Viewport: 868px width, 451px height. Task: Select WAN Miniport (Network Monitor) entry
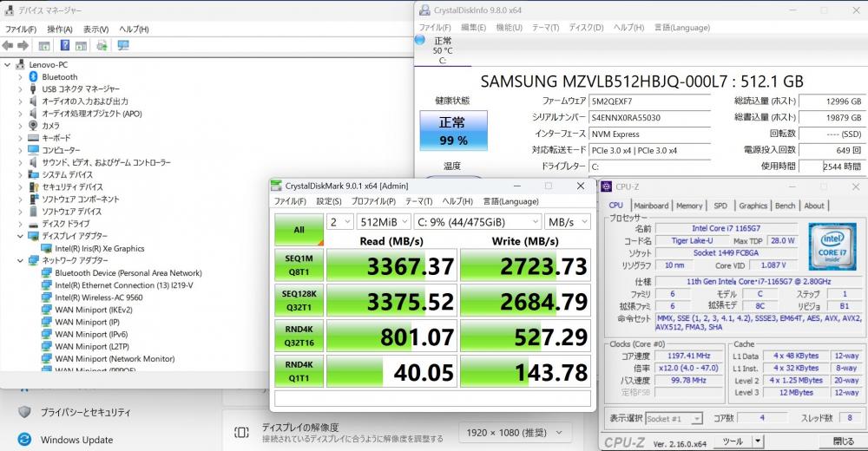pos(115,358)
